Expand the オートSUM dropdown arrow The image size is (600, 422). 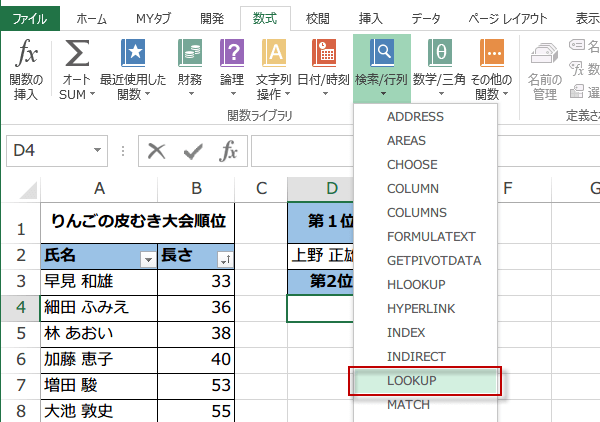pos(92,93)
